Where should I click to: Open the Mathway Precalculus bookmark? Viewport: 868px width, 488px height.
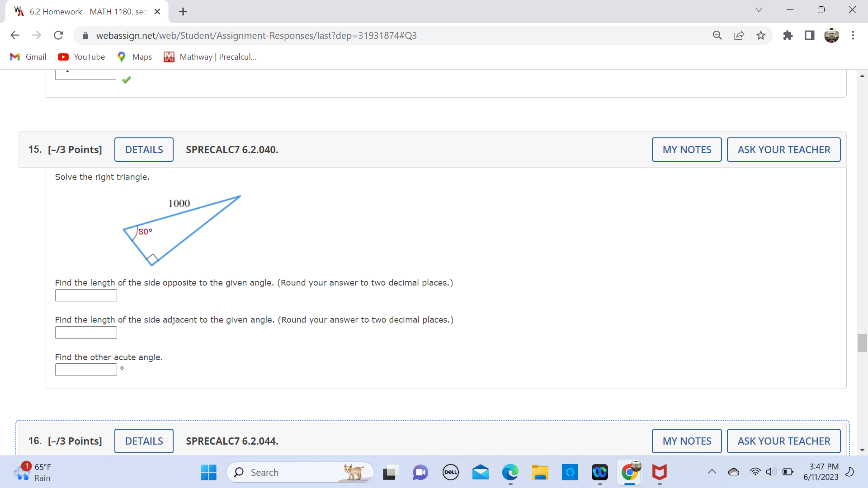[x=210, y=56]
